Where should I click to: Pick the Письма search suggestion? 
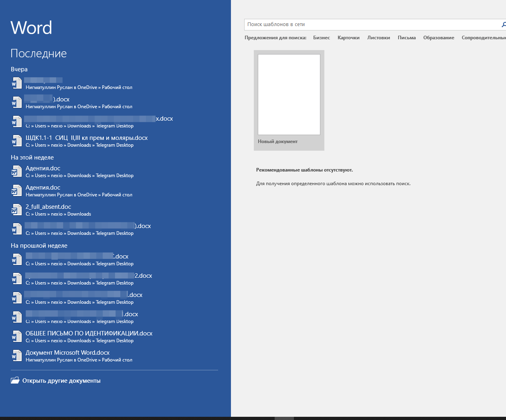pos(407,38)
